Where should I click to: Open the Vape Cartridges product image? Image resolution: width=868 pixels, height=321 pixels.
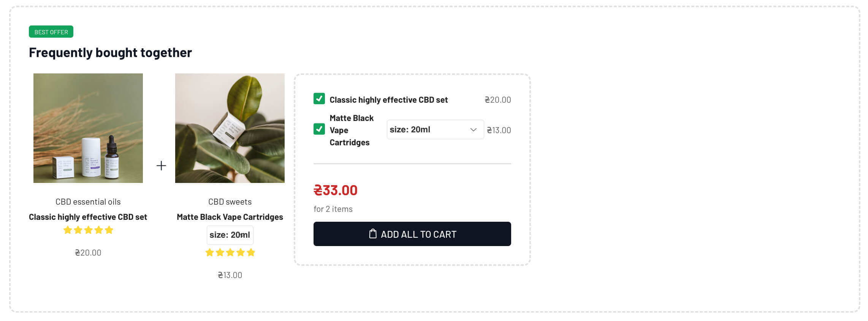click(x=230, y=128)
